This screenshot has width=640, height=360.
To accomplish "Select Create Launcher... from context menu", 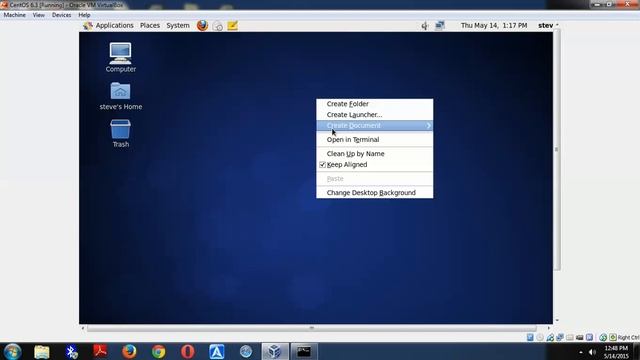I will (x=374, y=115).
